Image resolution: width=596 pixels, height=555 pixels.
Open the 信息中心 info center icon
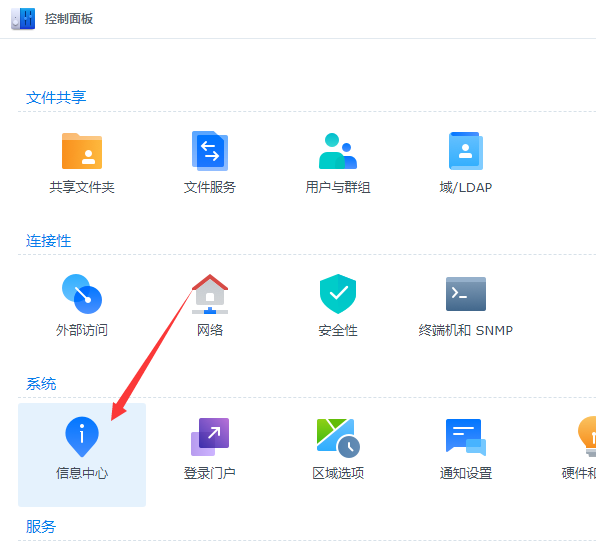point(82,437)
